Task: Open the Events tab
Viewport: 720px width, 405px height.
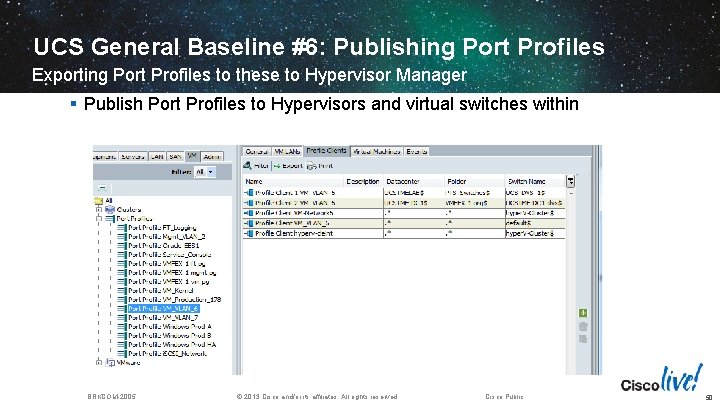Action: [x=416, y=152]
